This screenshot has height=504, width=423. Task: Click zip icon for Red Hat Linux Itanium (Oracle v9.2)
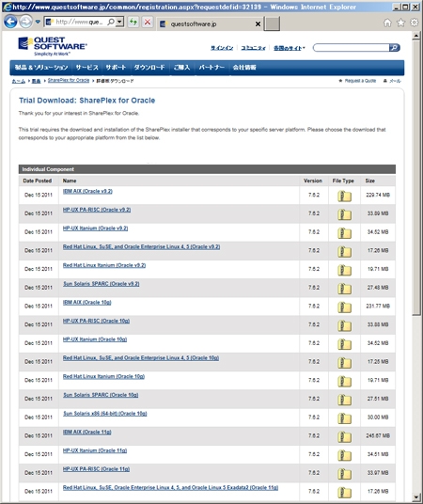(344, 270)
